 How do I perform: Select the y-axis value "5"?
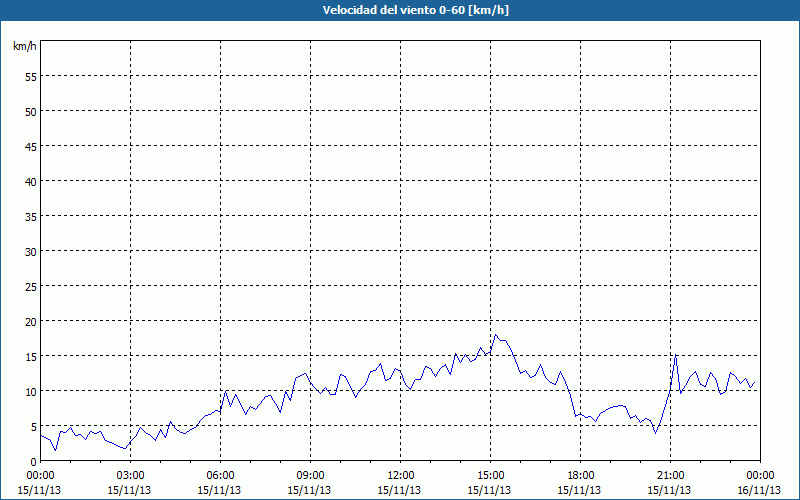pyautogui.click(x=34, y=427)
